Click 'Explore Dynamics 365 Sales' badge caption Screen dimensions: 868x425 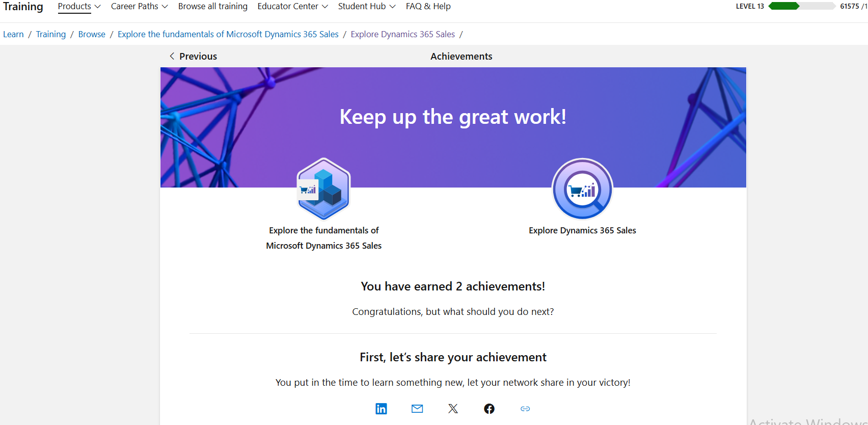[582, 230]
